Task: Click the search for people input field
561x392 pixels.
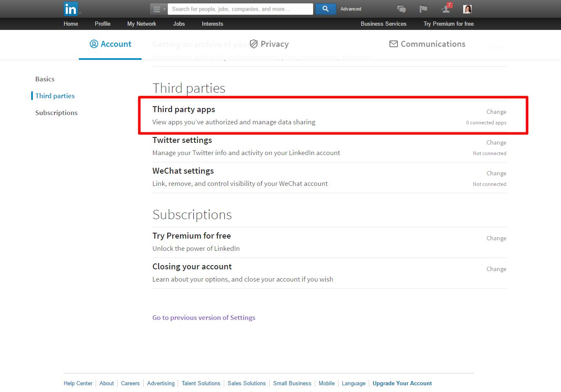Action: (x=240, y=9)
